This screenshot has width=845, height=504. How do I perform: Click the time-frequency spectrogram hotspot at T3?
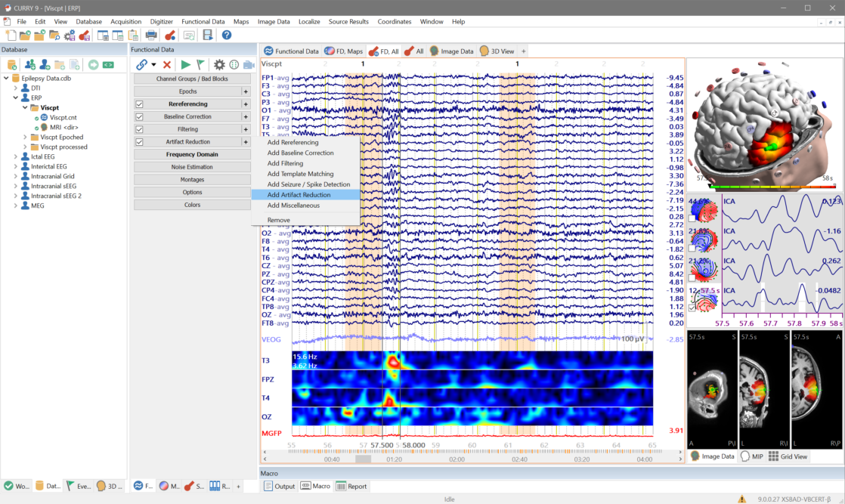pos(393,363)
